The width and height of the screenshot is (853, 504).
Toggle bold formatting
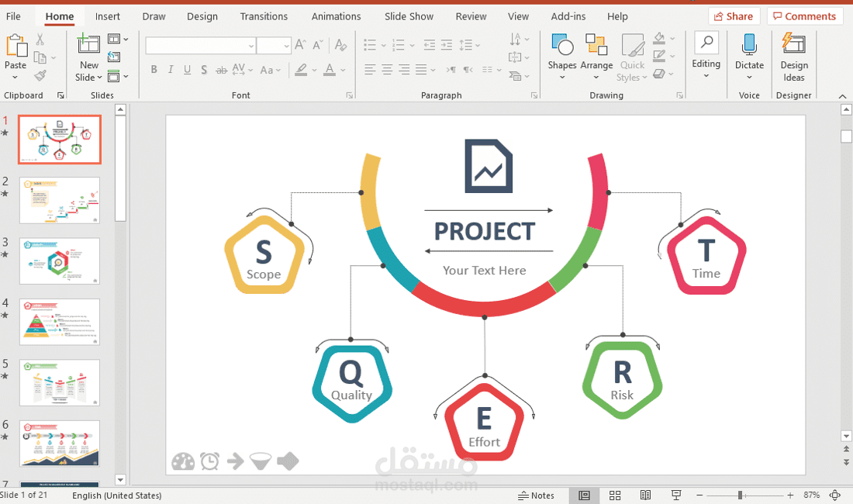click(x=154, y=70)
